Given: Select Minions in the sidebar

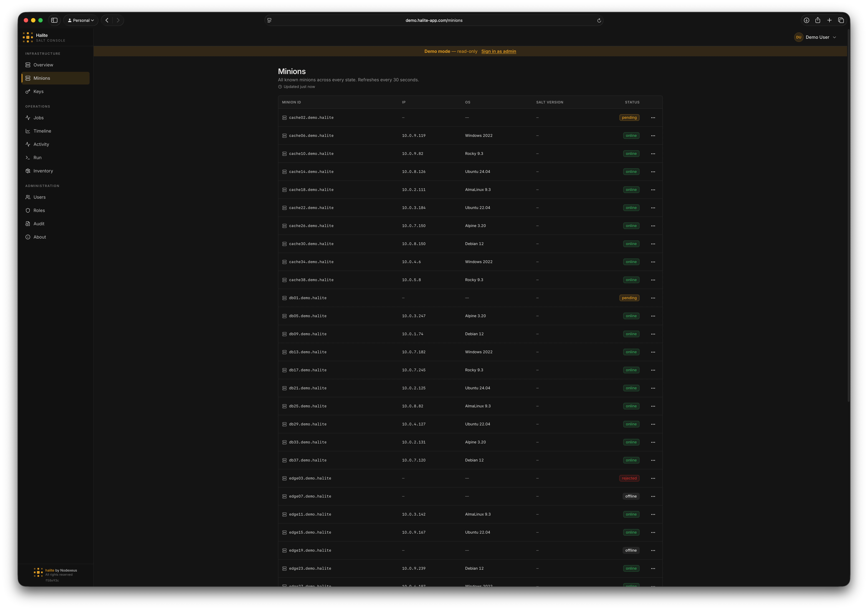Looking at the screenshot, I should [x=56, y=78].
